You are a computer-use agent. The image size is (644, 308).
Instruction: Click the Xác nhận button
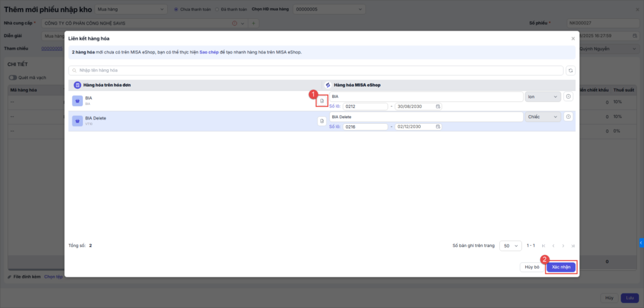pos(561,267)
